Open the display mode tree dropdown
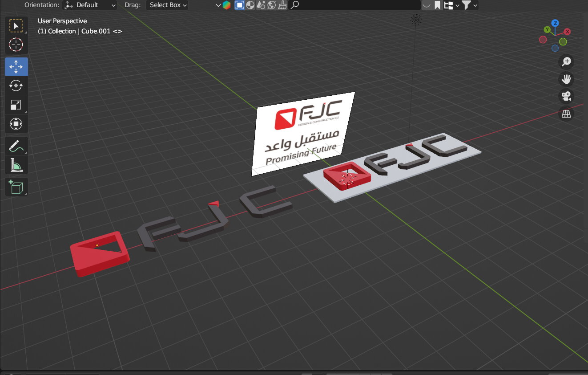Viewport: 588px width, 375px height. [451, 5]
